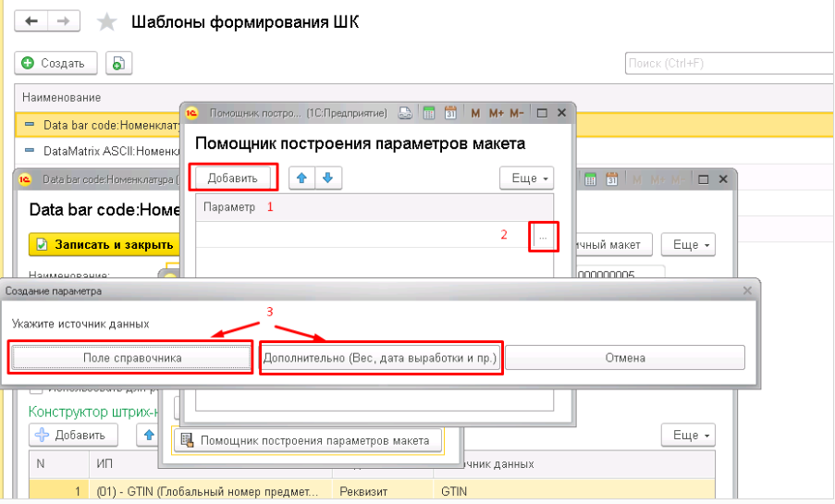Choose Дополнительно (Вес, дата выработки и пр.)
This screenshot has height=504, width=835.
(380, 358)
